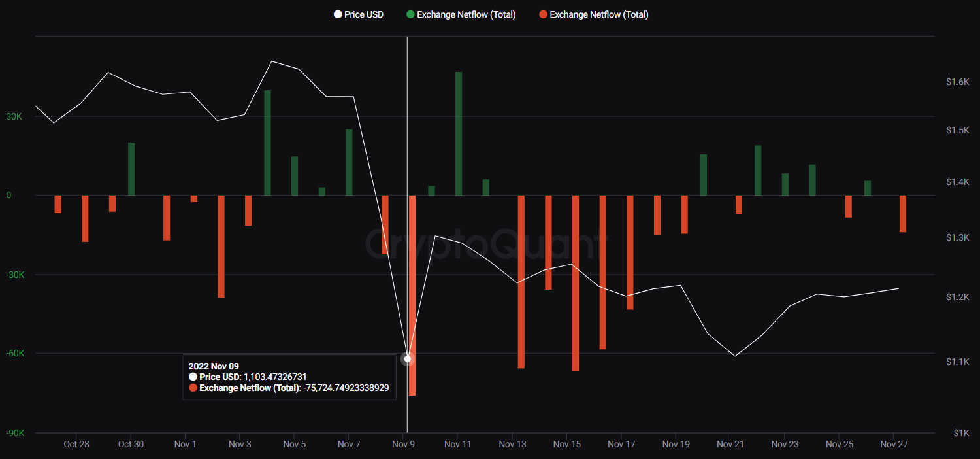Select the green Nov 20 inflow bar
The height and width of the screenshot is (459, 980).
[x=704, y=175]
